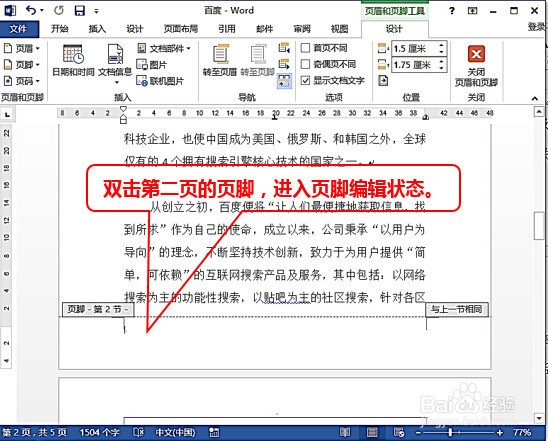Image resolution: width=548 pixels, height=441 pixels.
Task: Open Quick Access Toolbar customize arrow
Action: (96, 11)
